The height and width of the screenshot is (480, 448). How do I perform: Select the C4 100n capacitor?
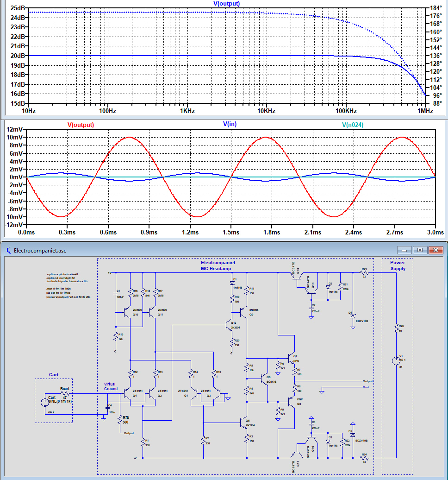pyautogui.click(x=108, y=408)
